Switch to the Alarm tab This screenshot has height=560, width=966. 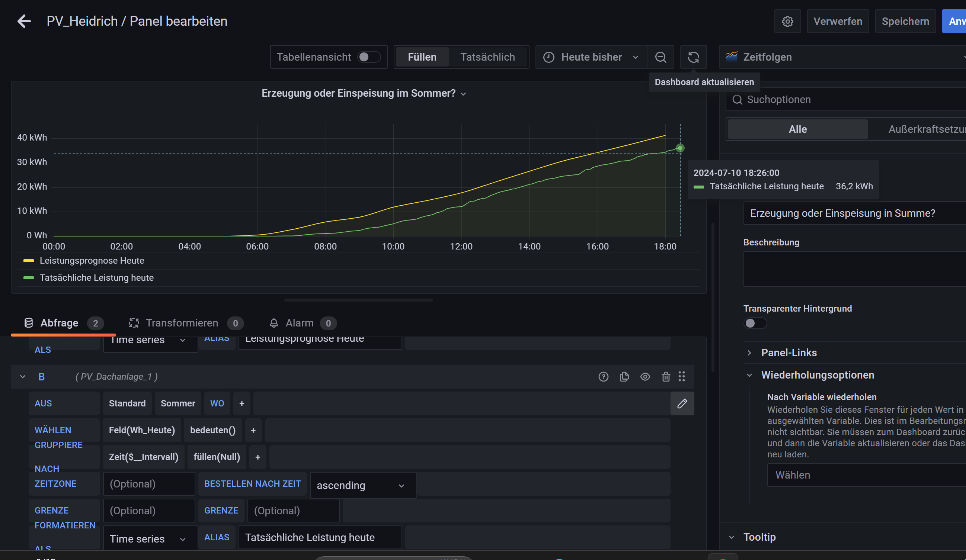[299, 323]
